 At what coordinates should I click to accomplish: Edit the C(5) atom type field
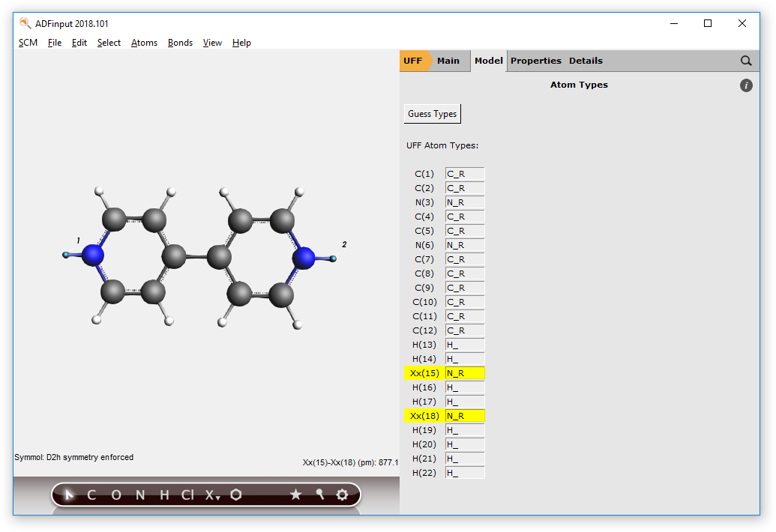(465, 231)
